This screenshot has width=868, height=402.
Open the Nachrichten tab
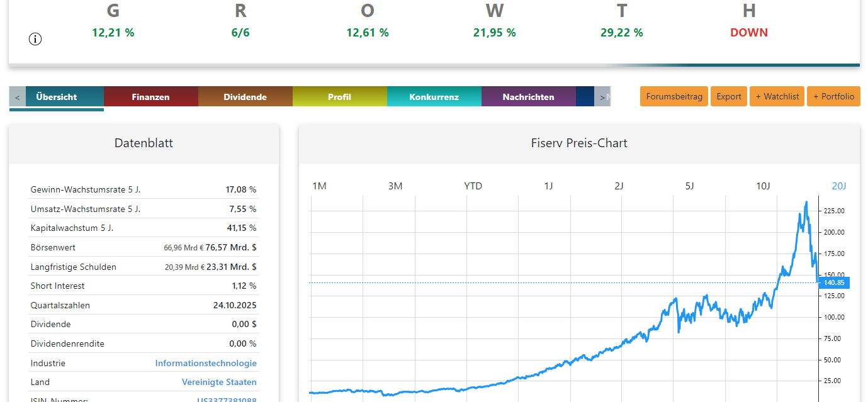tap(529, 97)
